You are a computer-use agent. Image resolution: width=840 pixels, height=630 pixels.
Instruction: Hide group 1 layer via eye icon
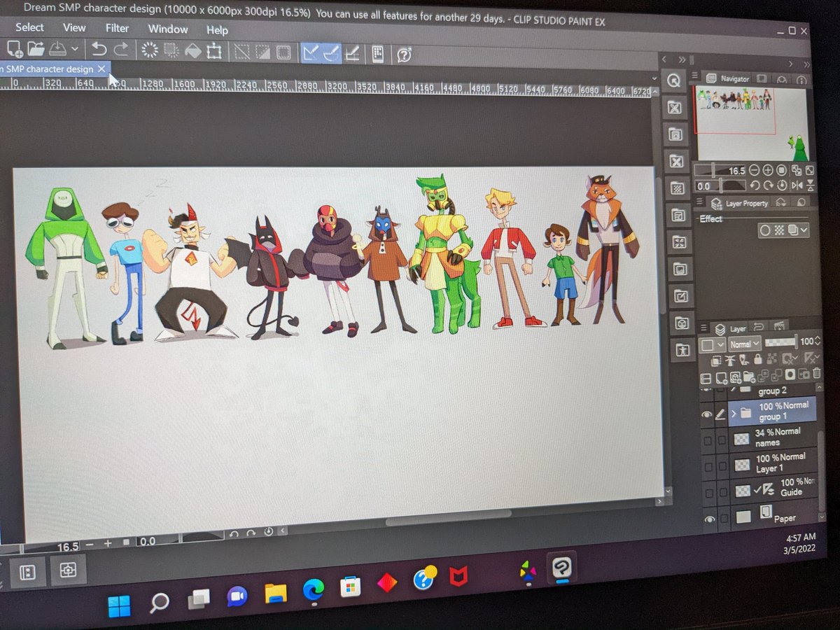707,414
